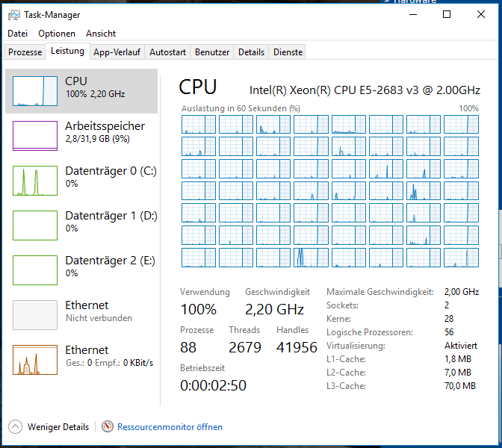Click the Maximale Geschwindigkeit value 2,00 GHz

pos(462,292)
